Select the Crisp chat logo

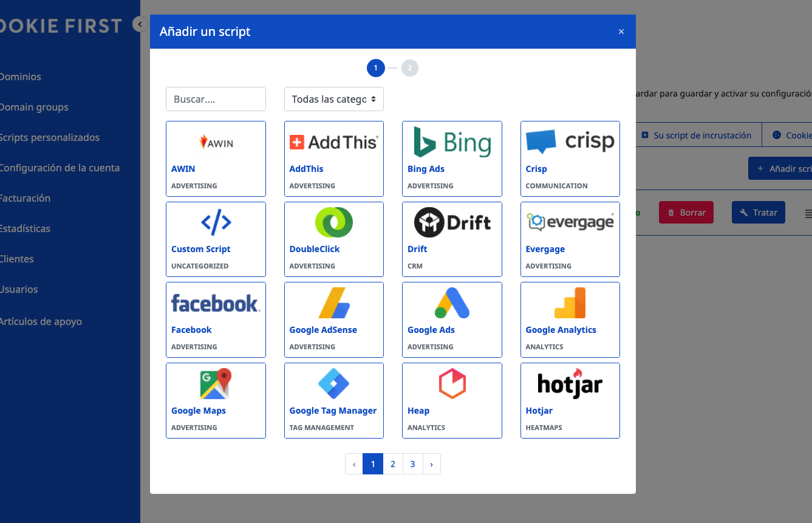click(570, 142)
